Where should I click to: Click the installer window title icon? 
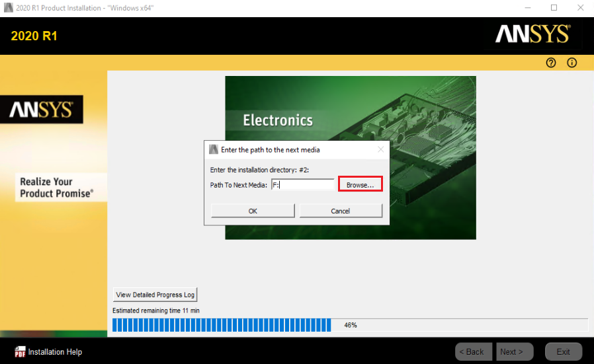point(9,7)
